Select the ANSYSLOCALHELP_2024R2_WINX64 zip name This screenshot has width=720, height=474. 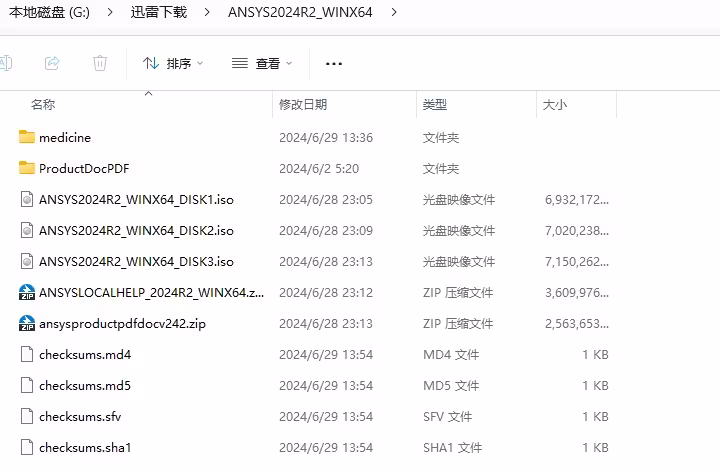pos(152,293)
